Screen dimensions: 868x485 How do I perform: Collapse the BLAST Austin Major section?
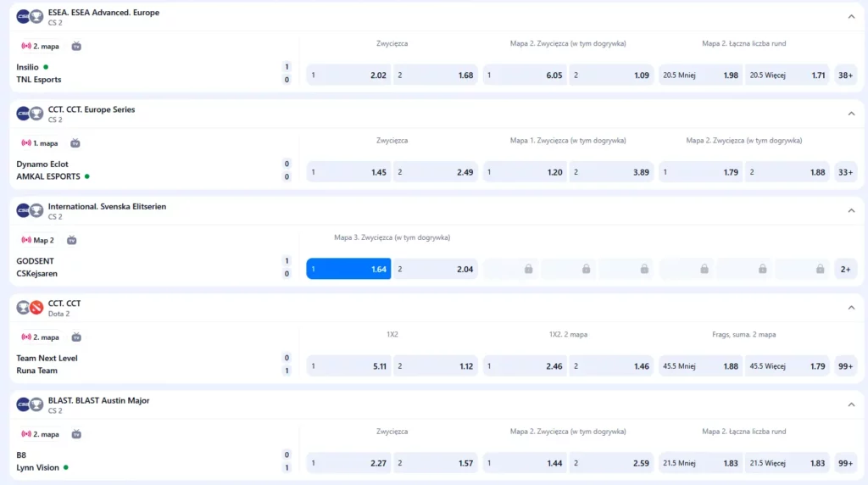pos(851,404)
